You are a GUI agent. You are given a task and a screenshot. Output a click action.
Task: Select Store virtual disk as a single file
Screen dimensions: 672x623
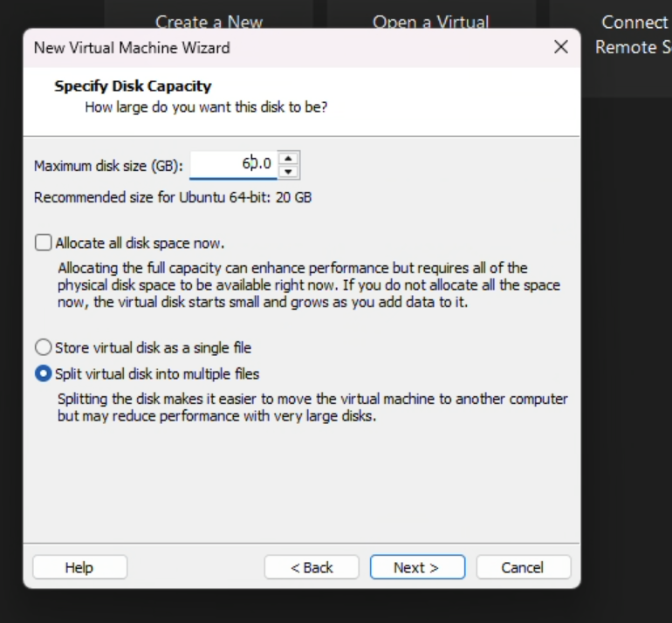pos(43,347)
